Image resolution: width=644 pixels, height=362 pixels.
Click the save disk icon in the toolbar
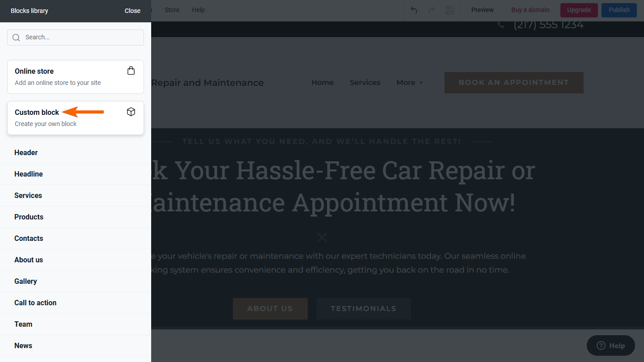tap(450, 10)
